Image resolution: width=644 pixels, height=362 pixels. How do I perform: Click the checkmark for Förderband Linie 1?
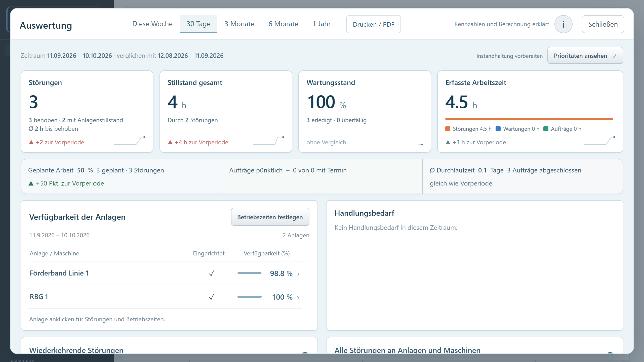point(212,273)
